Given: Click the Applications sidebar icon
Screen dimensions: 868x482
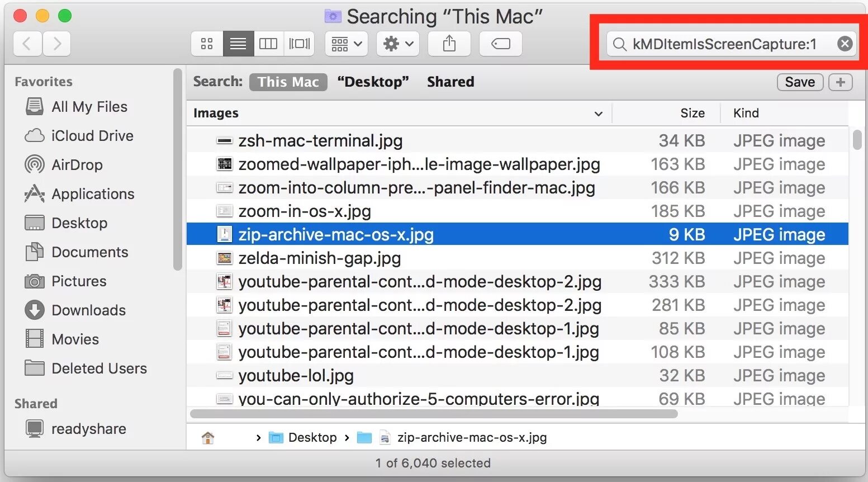Looking at the screenshot, I should pyautogui.click(x=35, y=193).
